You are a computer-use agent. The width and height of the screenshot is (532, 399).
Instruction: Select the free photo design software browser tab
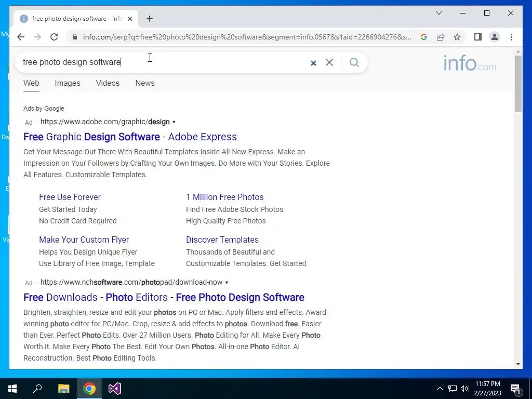click(76, 19)
